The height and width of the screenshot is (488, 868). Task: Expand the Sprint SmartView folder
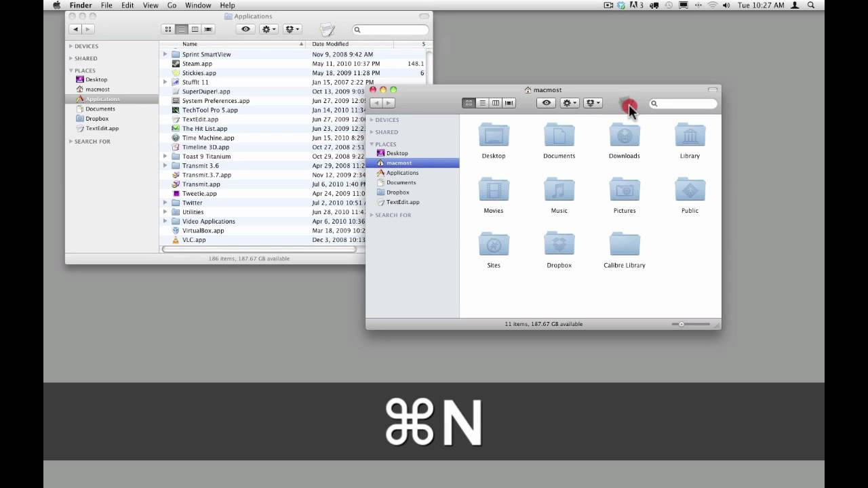click(165, 54)
